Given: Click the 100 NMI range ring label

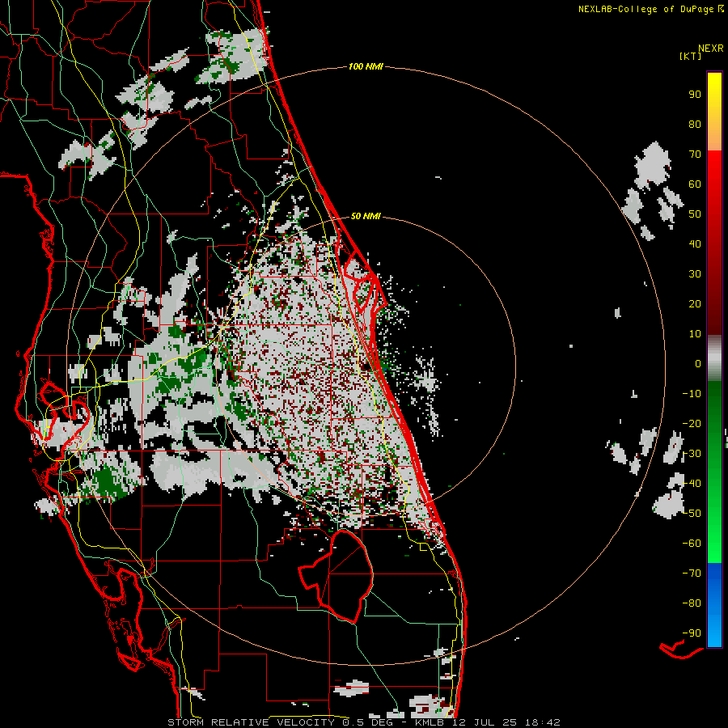Looking at the screenshot, I should coord(366,66).
